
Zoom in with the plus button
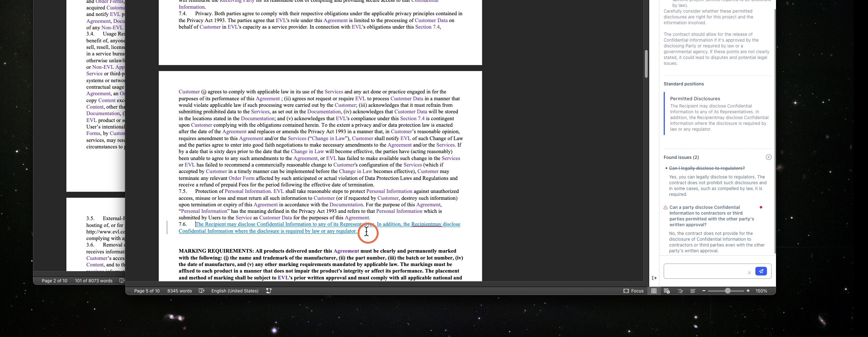click(748, 291)
